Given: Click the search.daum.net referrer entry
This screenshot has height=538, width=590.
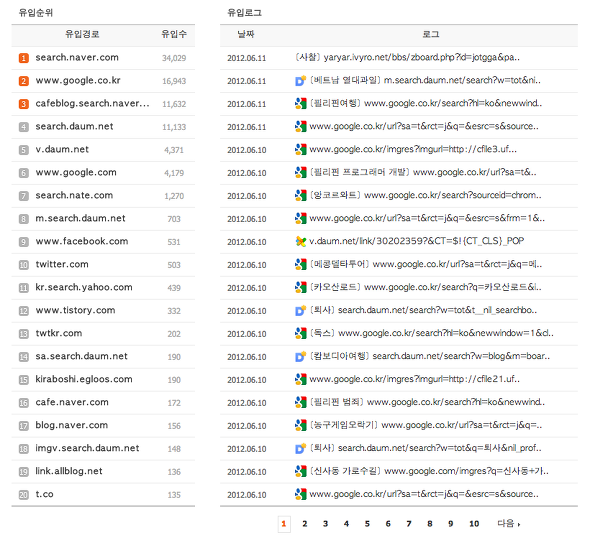Looking at the screenshot, I should [74, 126].
